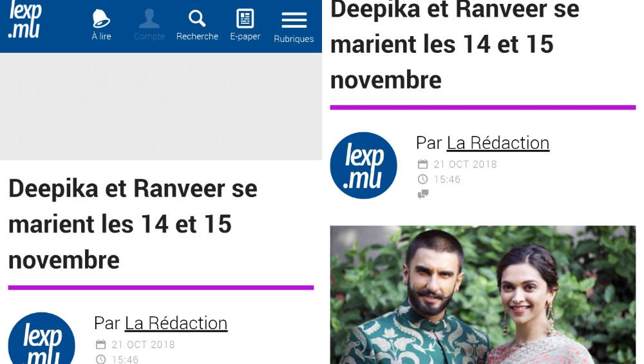
Task: Click the Rubriques label text
Action: tap(294, 39)
